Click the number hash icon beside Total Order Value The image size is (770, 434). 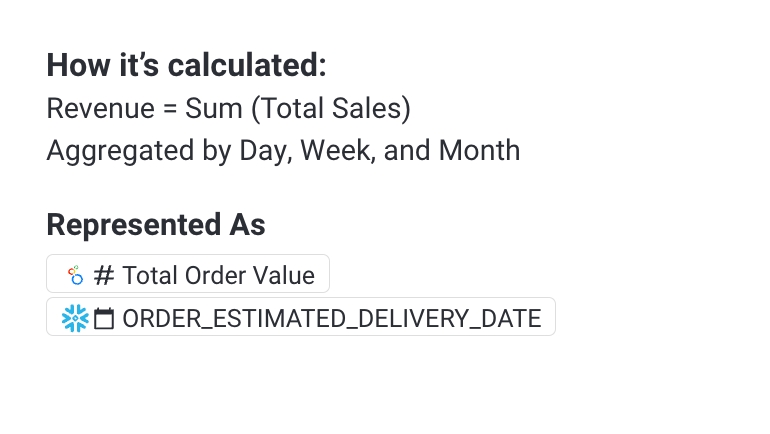(104, 275)
